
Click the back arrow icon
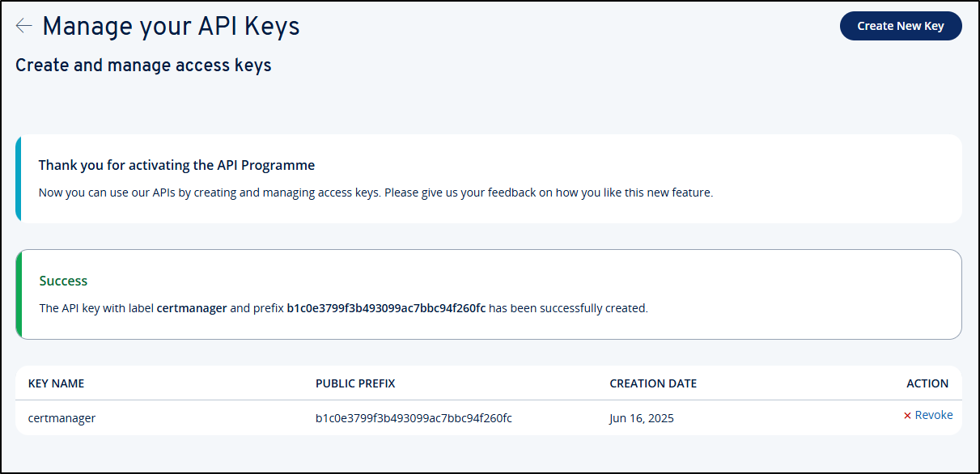pyautogui.click(x=24, y=26)
